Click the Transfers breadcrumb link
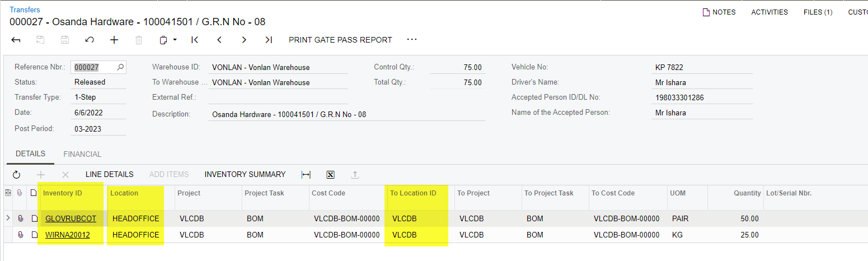The width and height of the screenshot is (868, 261). coord(25,10)
